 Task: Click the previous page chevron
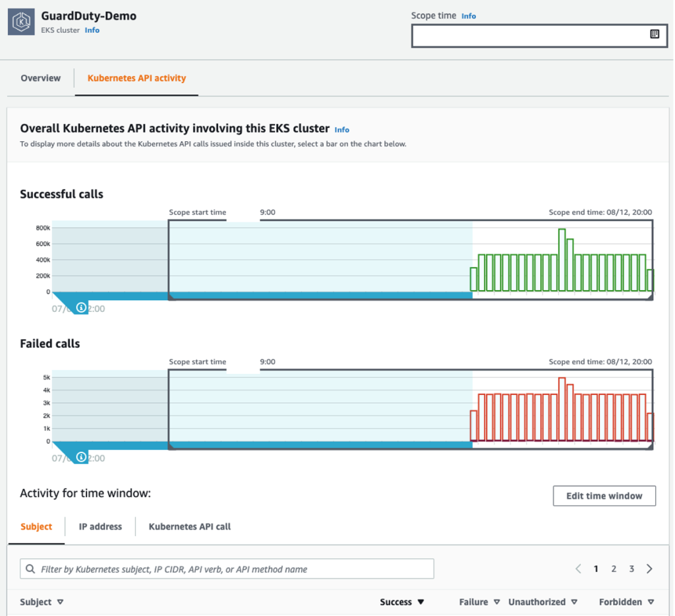coord(578,569)
